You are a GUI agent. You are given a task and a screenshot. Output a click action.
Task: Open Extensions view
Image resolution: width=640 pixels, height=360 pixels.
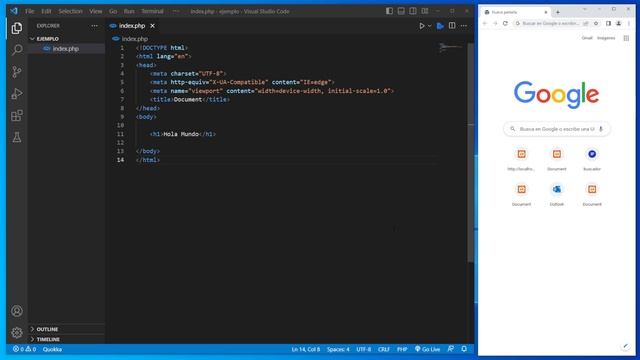coord(17,116)
